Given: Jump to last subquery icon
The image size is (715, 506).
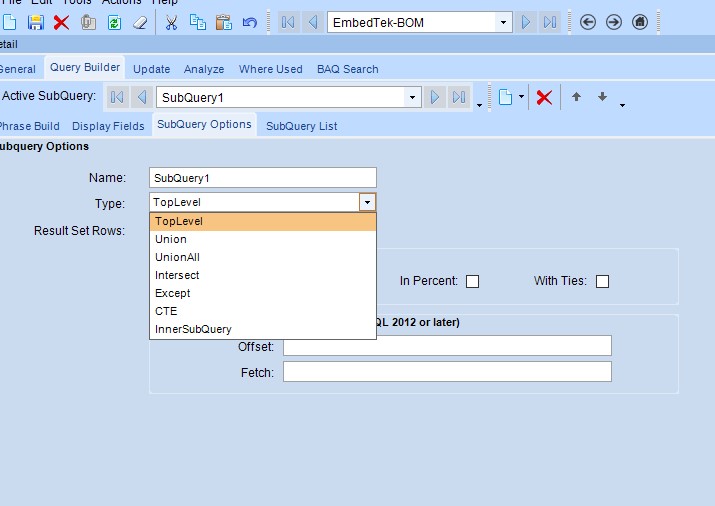Looking at the screenshot, I should pos(459,97).
